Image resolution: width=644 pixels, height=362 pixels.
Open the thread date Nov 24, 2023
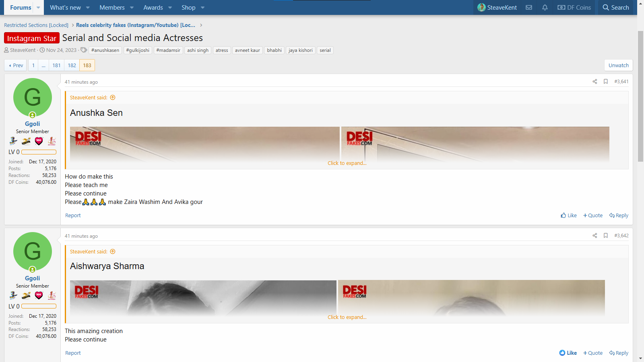pos(61,50)
